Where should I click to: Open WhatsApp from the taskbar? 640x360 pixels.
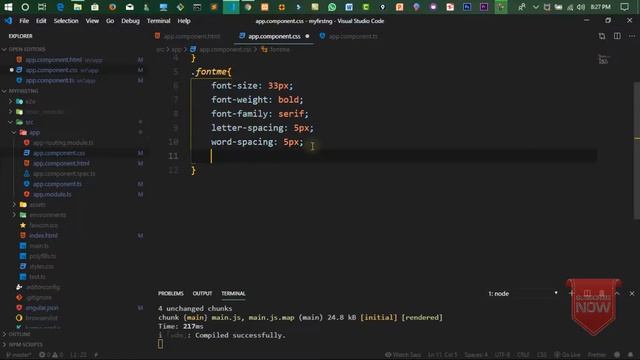332,7
